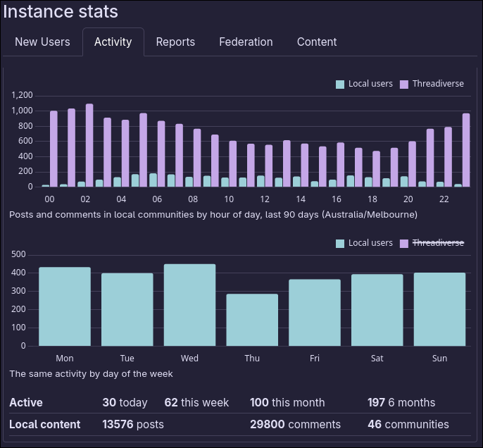Click purple Threadiverse bar at hour 18

click(x=377, y=169)
